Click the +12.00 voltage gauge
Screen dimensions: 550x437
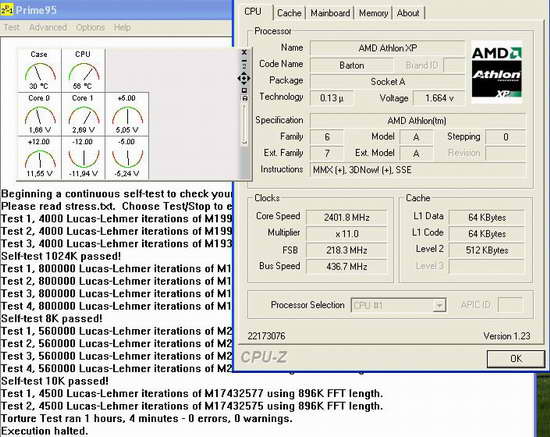39,158
